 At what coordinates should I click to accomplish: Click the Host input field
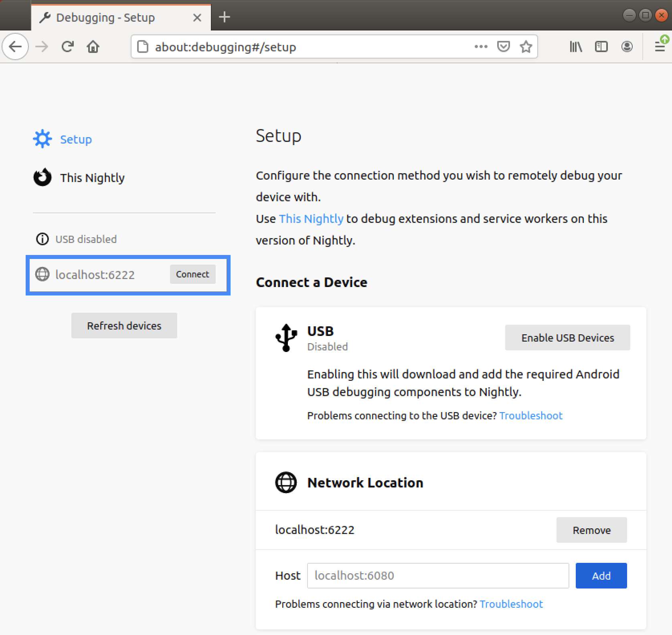pyautogui.click(x=438, y=576)
